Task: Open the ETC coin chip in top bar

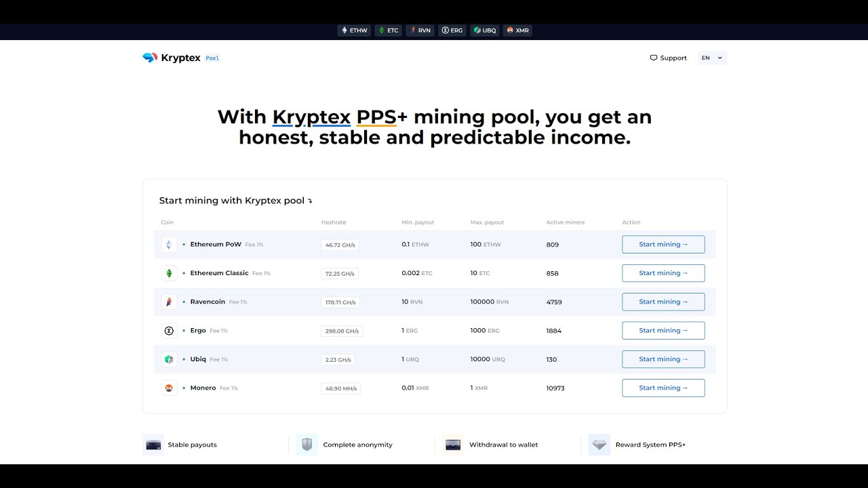Action: point(389,30)
